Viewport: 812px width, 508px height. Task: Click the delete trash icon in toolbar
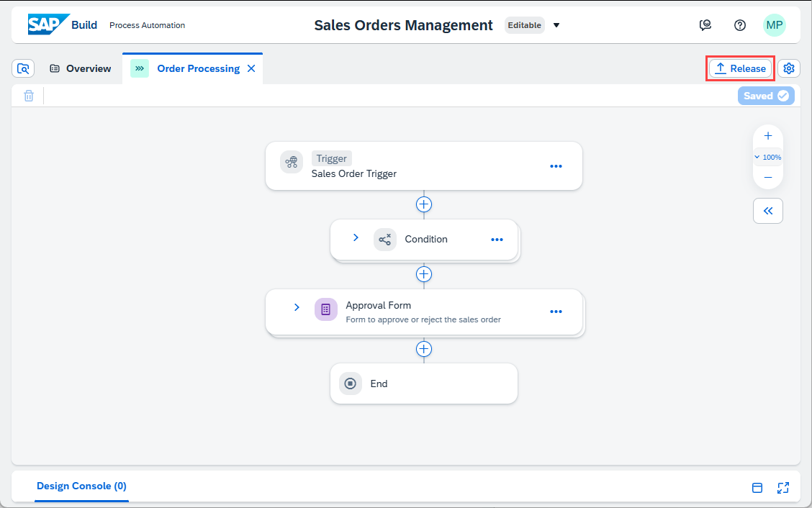[x=29, y=96]
